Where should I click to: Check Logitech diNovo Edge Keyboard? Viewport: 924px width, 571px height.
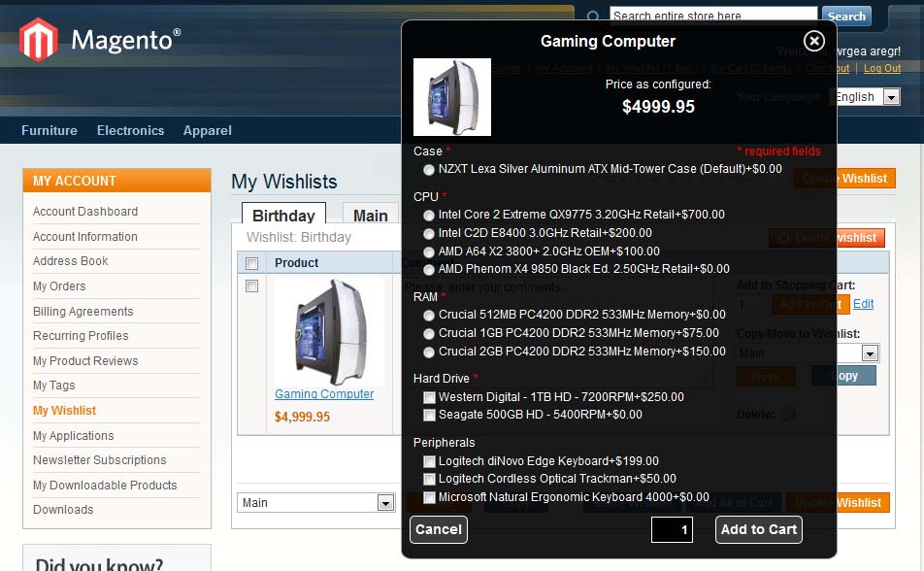coord(429,461)
